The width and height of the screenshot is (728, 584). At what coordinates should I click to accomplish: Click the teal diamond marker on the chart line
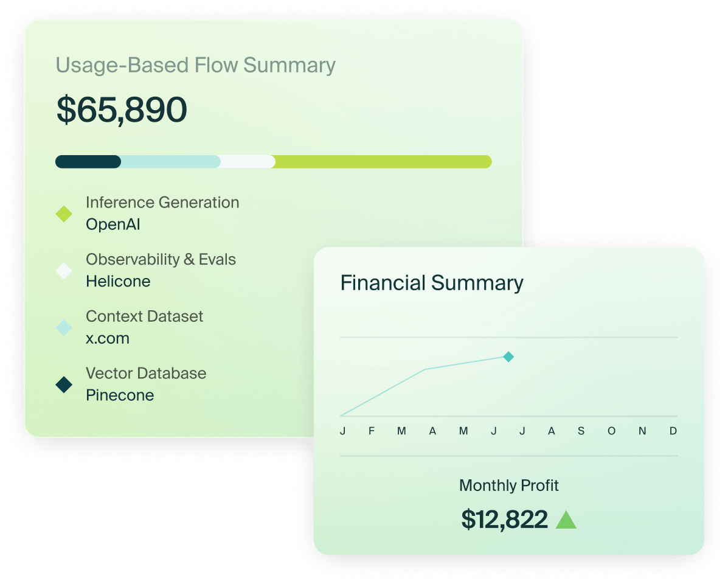coord(508,356)
